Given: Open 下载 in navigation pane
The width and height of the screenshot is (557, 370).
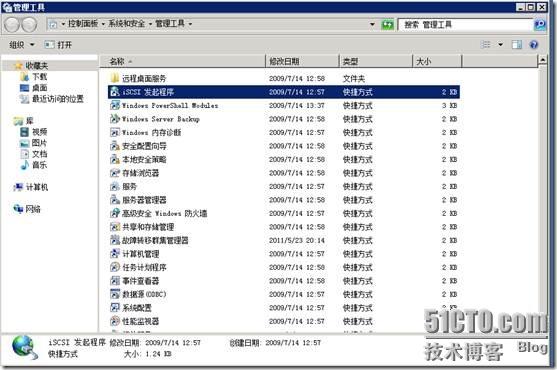Looking at the screenshot, I should pos(39,76).
